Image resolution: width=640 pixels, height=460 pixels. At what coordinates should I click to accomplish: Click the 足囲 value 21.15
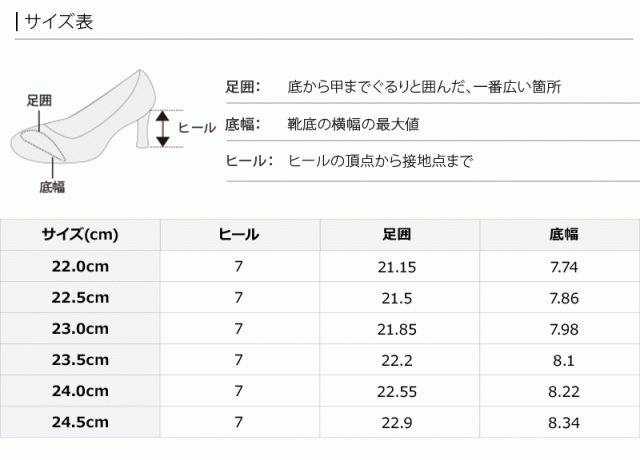click(399, 267)
